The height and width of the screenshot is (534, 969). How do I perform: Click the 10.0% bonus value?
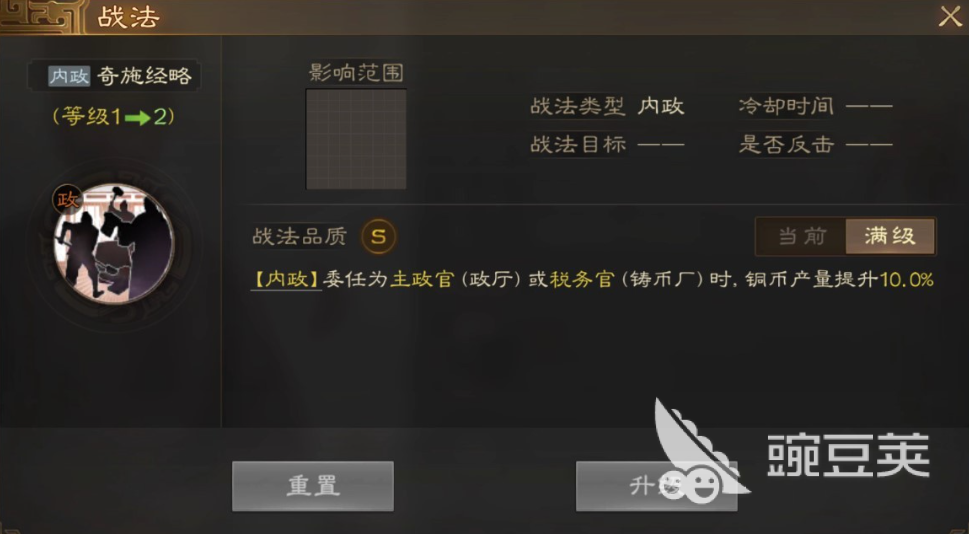coord(906,279)
